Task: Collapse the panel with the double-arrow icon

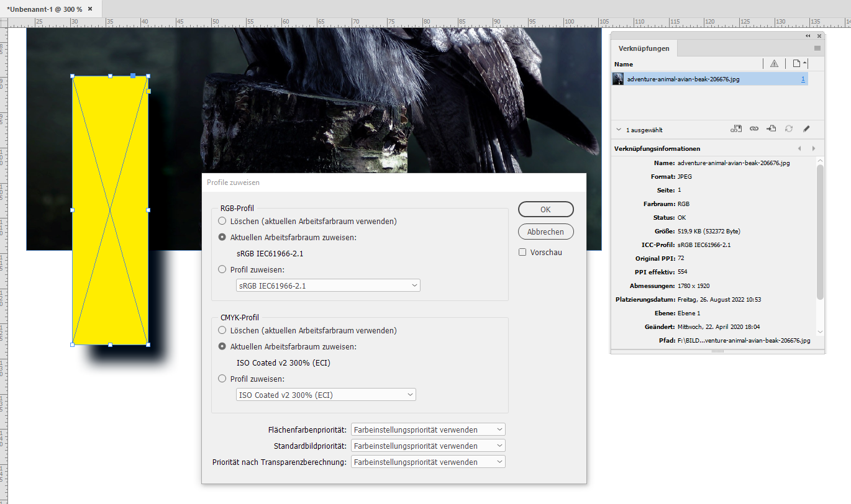Action: tap(808, 36)
